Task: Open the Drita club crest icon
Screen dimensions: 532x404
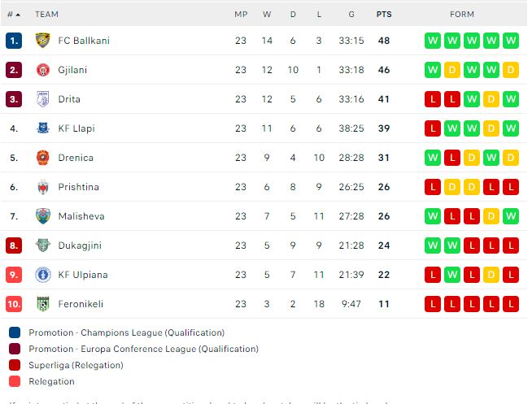Action: [43, 99]
